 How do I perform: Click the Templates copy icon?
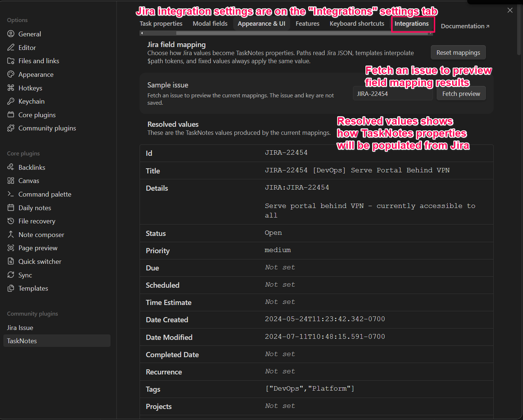click(11, 288)
